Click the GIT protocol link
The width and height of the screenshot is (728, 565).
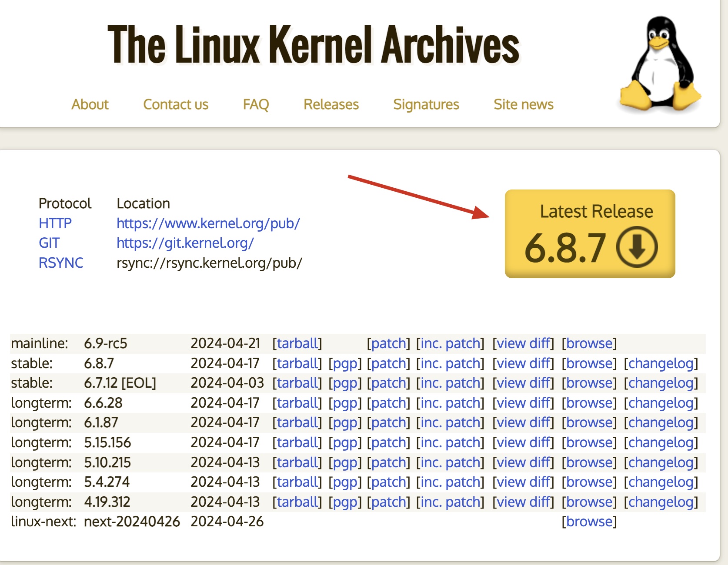tap(49, 243)
